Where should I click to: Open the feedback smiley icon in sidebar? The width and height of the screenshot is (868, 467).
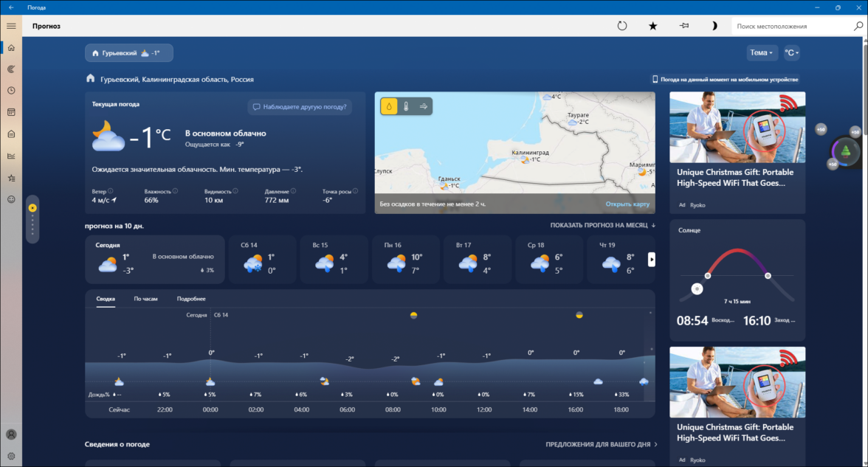point(11,199)
